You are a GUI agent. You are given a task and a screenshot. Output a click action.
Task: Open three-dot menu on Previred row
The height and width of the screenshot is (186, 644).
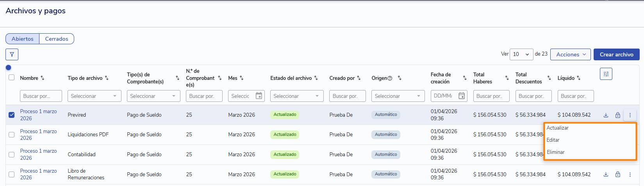pyautogui.click(x=630, y=115)
